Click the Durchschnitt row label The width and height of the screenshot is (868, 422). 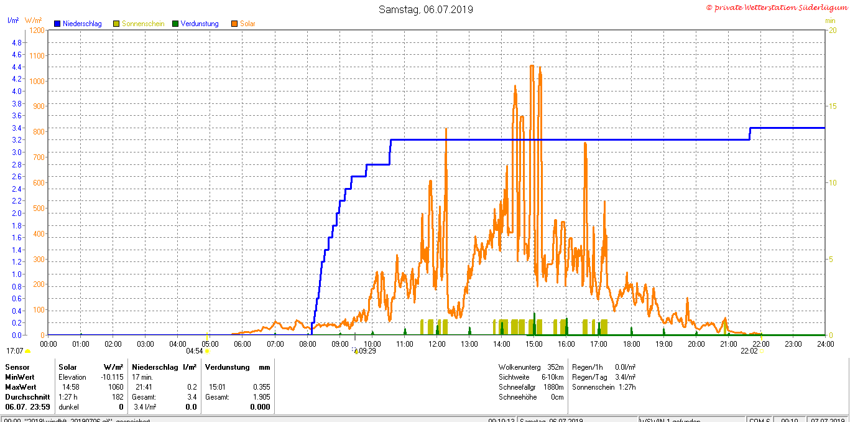click(27, 397)
